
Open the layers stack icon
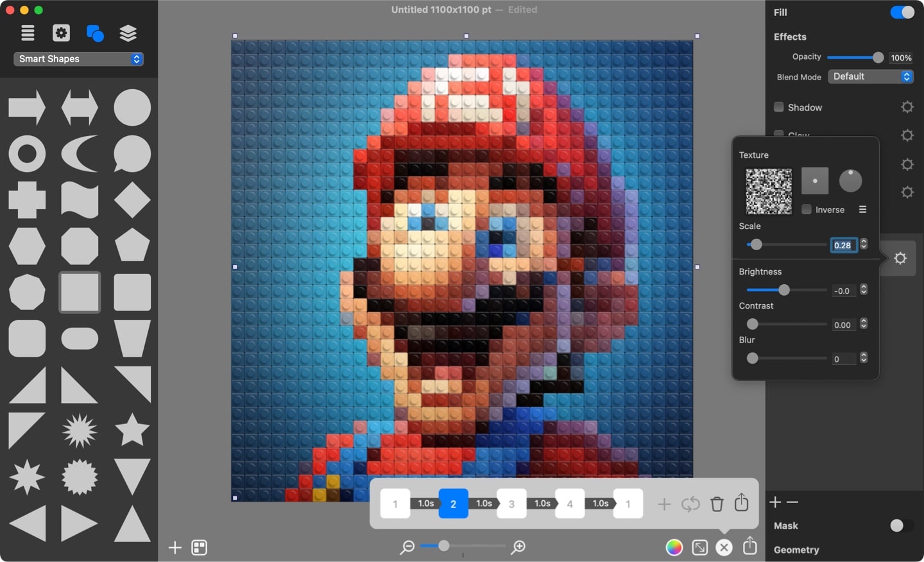pos(128,33)
